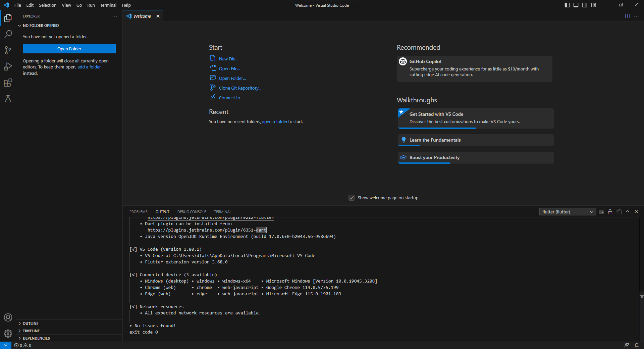
Task: Open the View menu
Action: [66, 5]
